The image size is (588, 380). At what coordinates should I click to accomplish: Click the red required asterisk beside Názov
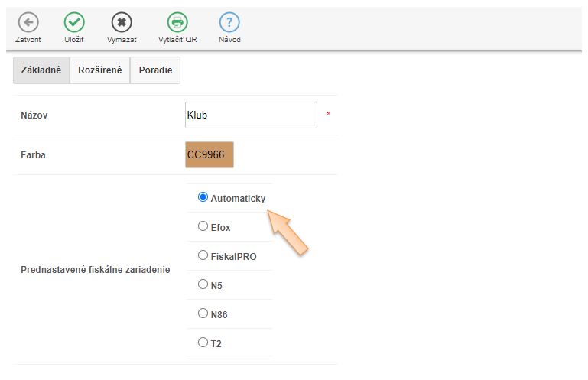point(329,115)
